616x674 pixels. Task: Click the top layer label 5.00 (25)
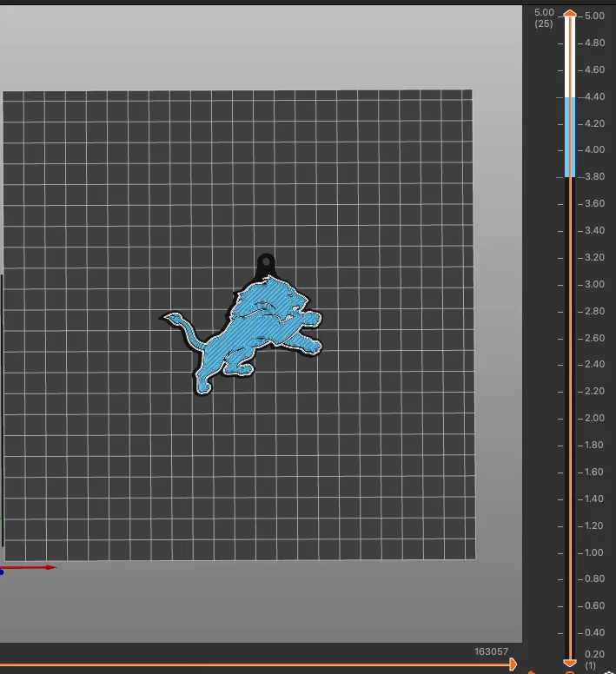(x=544, y=18)
